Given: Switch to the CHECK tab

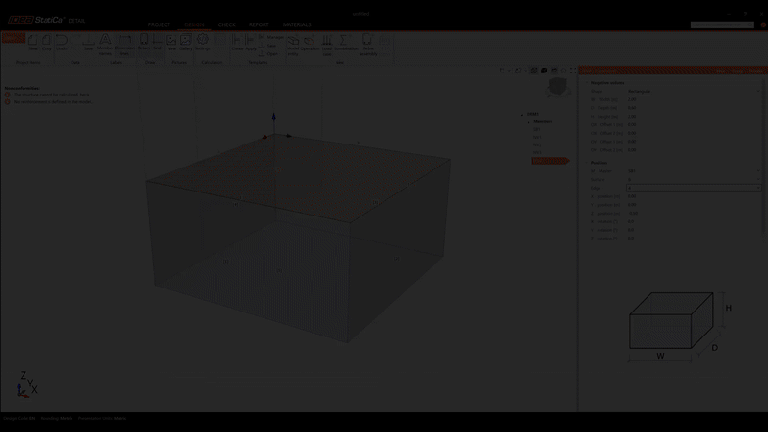Looking at the screenshot, I should click(x=227, y=24).
